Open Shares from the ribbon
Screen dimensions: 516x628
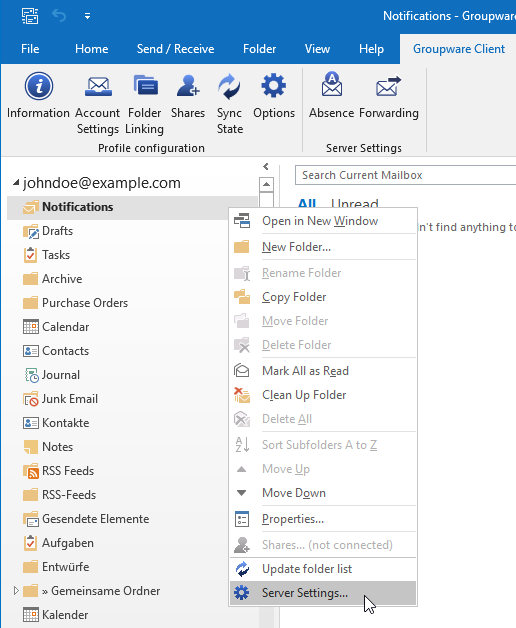point(188,96)
